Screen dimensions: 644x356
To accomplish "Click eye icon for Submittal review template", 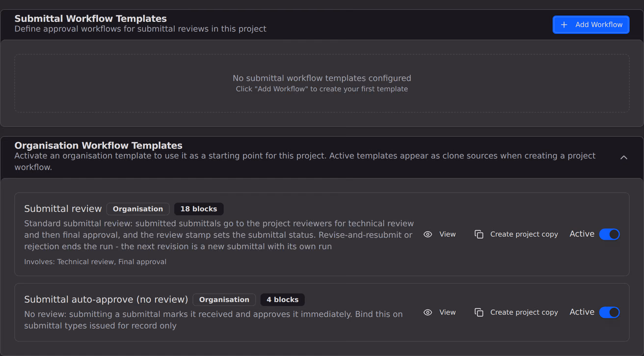I will pyautogui.click(x=428, y=234).
